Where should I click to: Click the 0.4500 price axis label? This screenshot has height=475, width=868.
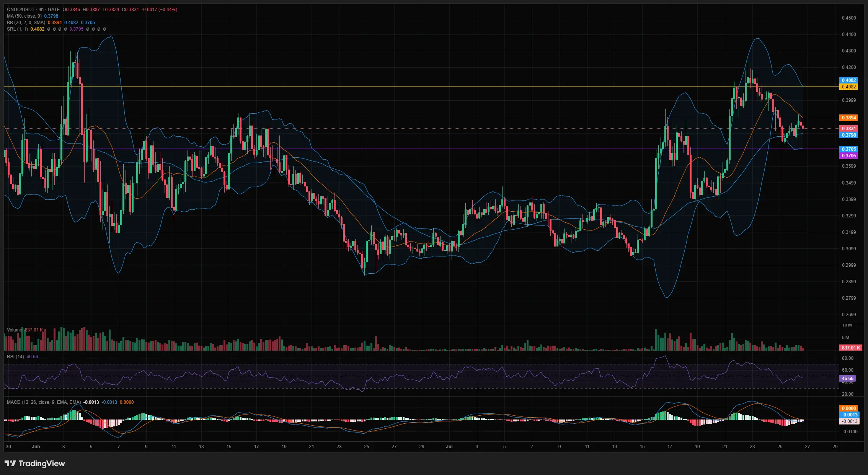[849, 18]
